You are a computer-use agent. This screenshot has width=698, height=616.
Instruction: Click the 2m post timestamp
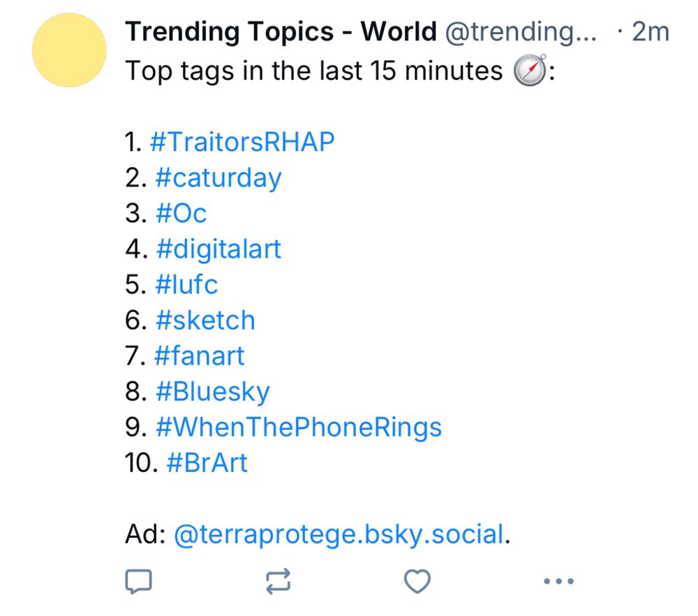point(650,32)
